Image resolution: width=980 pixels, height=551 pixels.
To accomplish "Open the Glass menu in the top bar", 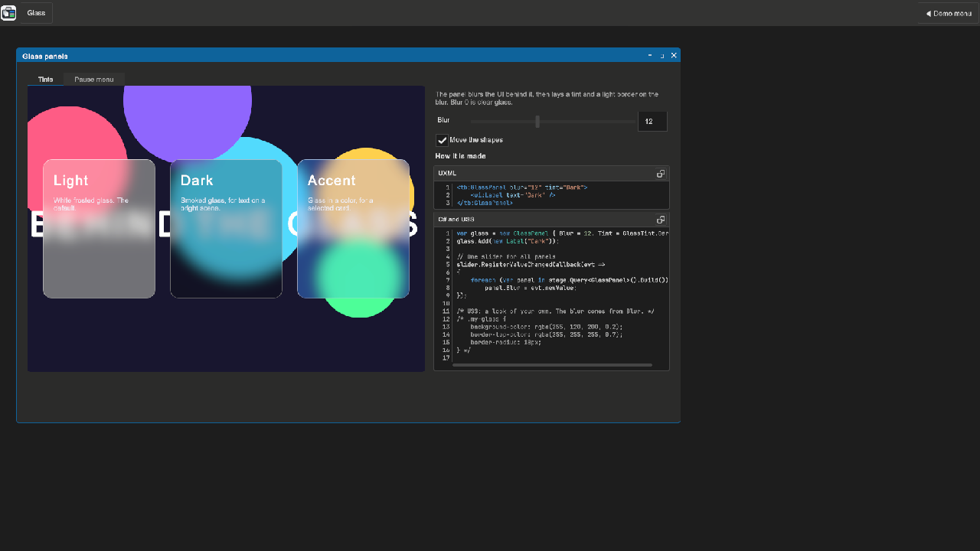I will (x=36, y=13).
